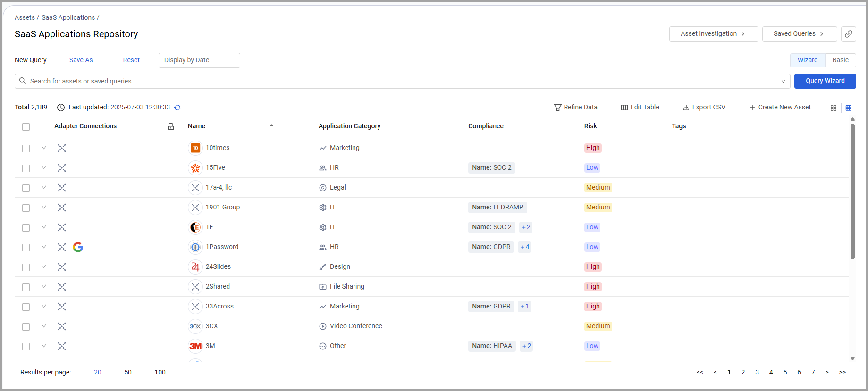Click the adapter connection icon in 2Shared row

[62, 287]
